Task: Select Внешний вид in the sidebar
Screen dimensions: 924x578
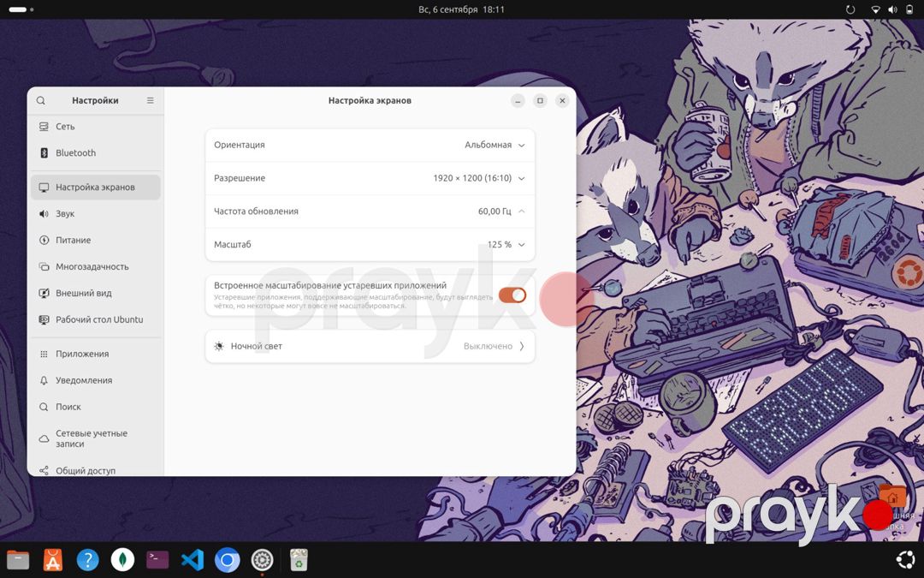Action: tap(96, 293)
